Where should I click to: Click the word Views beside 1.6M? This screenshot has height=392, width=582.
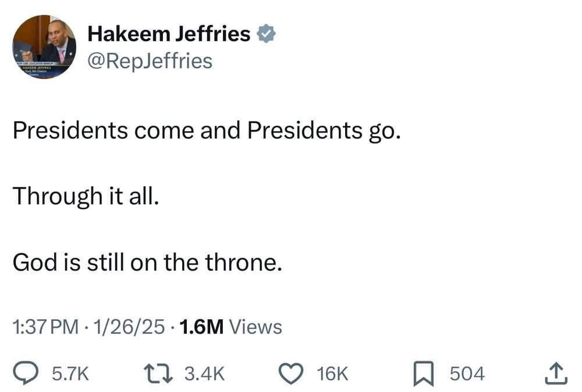coord(255,327)
